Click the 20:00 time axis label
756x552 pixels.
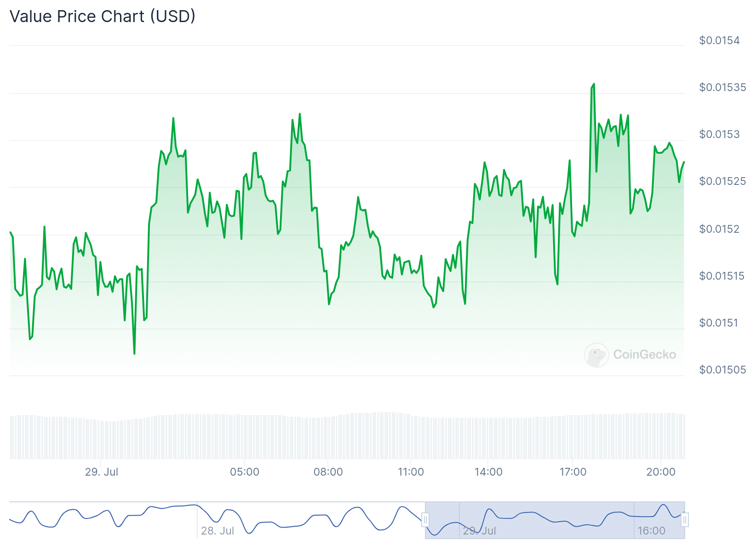coord(661,472)
